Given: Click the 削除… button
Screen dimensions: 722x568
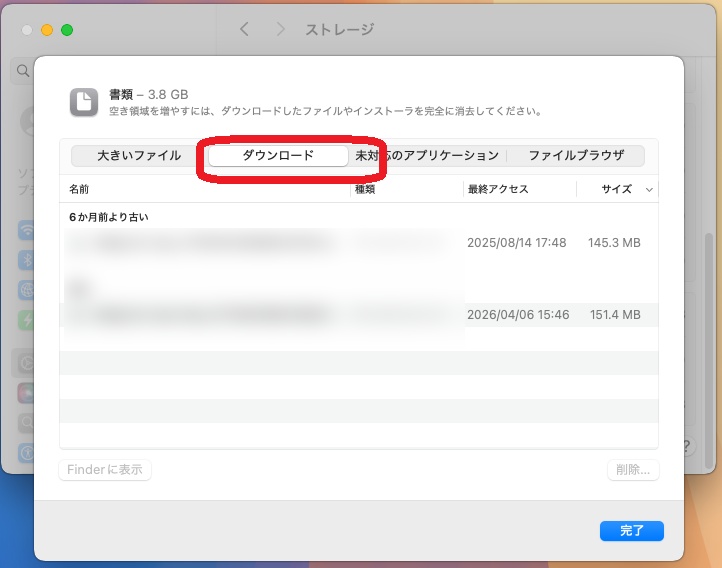Looking at the screenshot, I should click(x=633, y=469).
